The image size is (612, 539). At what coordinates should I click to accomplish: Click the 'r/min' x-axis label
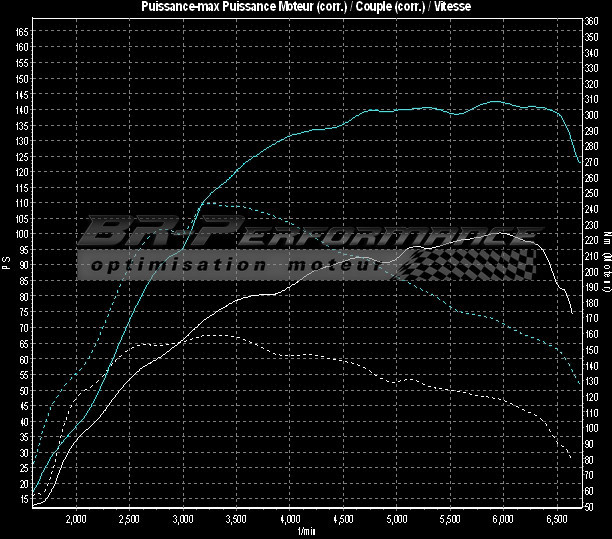pos(304,531)
